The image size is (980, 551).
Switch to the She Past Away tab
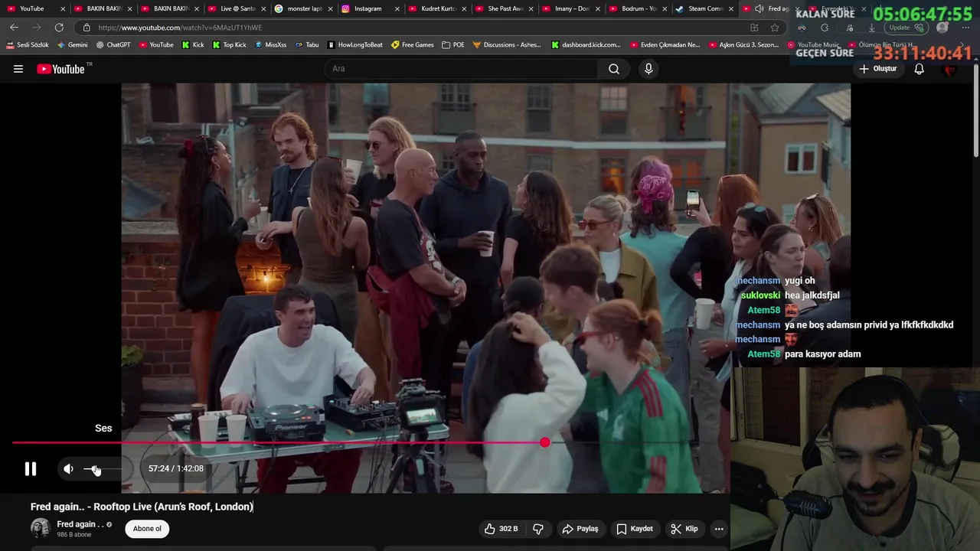tap(505, 8)
